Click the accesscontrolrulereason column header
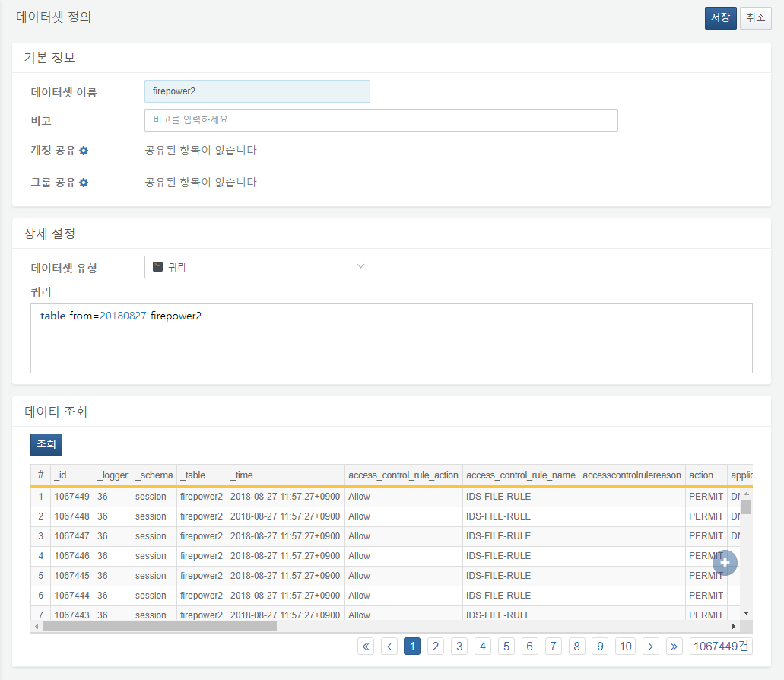This screenshot has height=680, width=784. pos(632,475)
